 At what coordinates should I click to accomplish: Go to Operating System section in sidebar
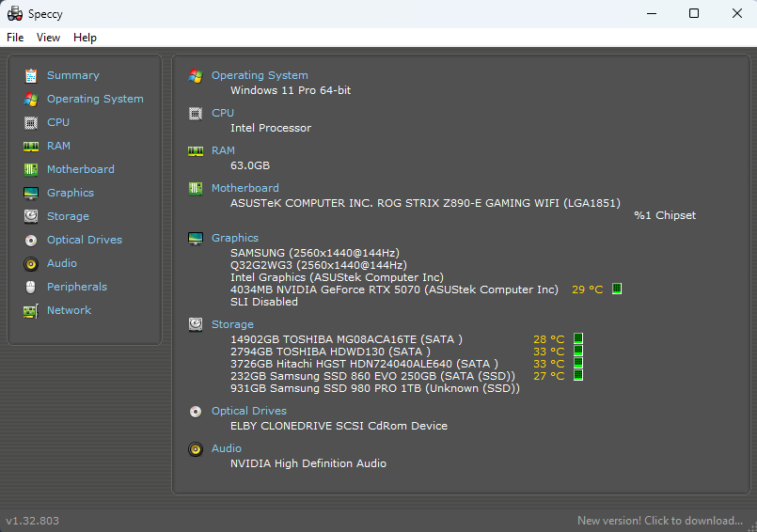(95, 99)
